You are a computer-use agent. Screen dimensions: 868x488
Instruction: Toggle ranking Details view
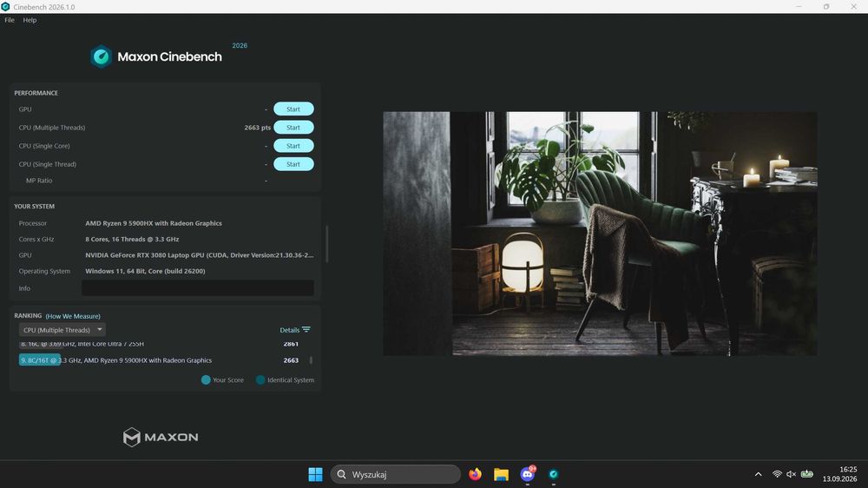tap(294, 330)
